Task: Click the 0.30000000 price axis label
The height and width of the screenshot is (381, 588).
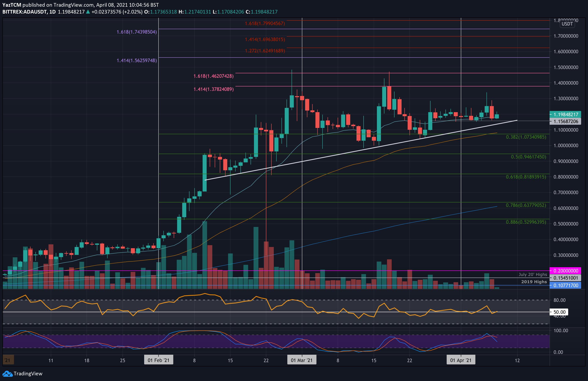Action: coord(566,255)
